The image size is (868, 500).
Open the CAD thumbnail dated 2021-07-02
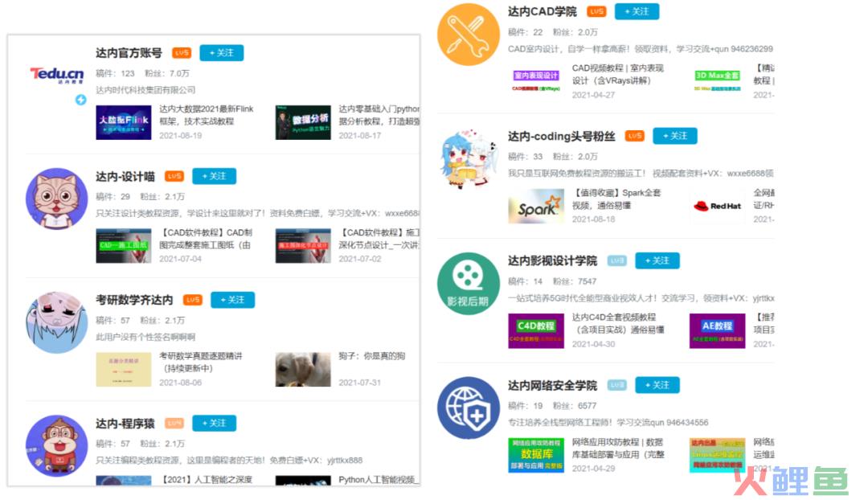303,245
